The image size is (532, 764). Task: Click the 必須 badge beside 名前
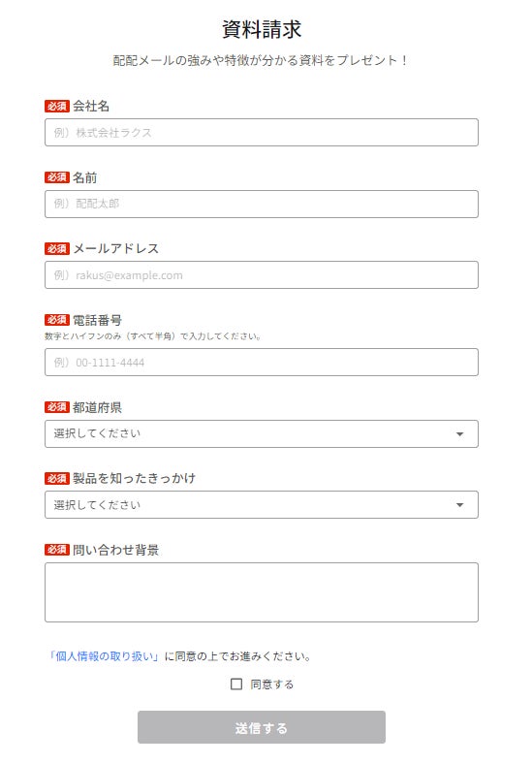pyautogui.click(x=57, y=177)
